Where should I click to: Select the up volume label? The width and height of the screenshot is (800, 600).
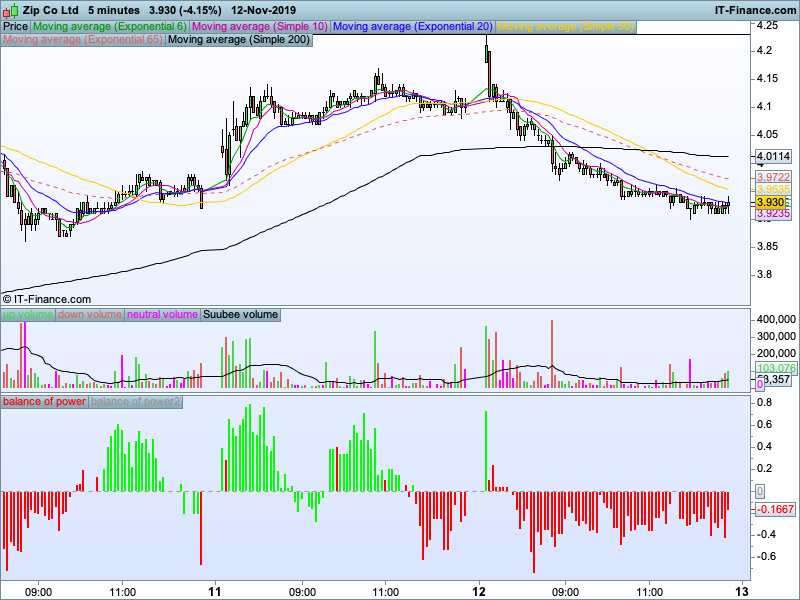coord(28,314)
